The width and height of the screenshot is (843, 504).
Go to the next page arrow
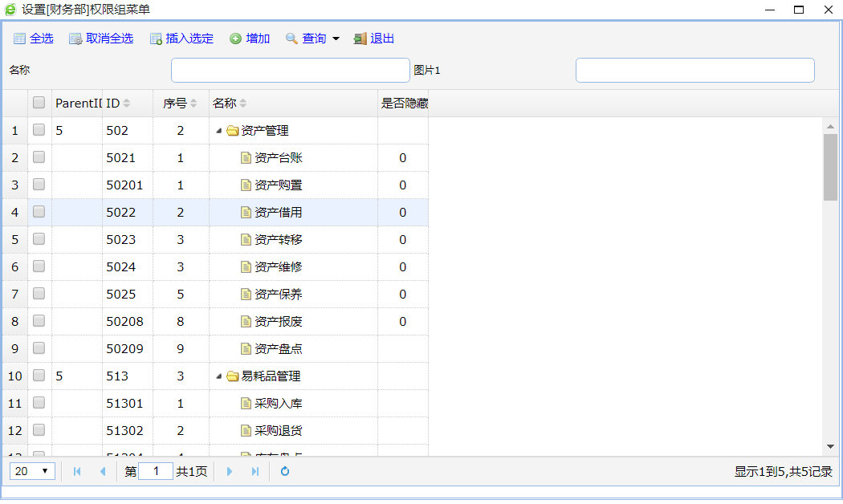tap(230, 471)
